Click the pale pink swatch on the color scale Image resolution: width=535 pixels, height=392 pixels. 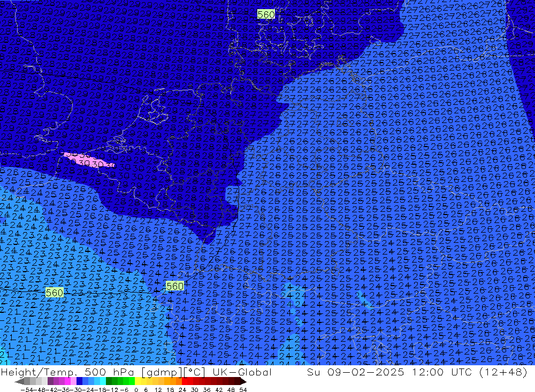point(73,381)
